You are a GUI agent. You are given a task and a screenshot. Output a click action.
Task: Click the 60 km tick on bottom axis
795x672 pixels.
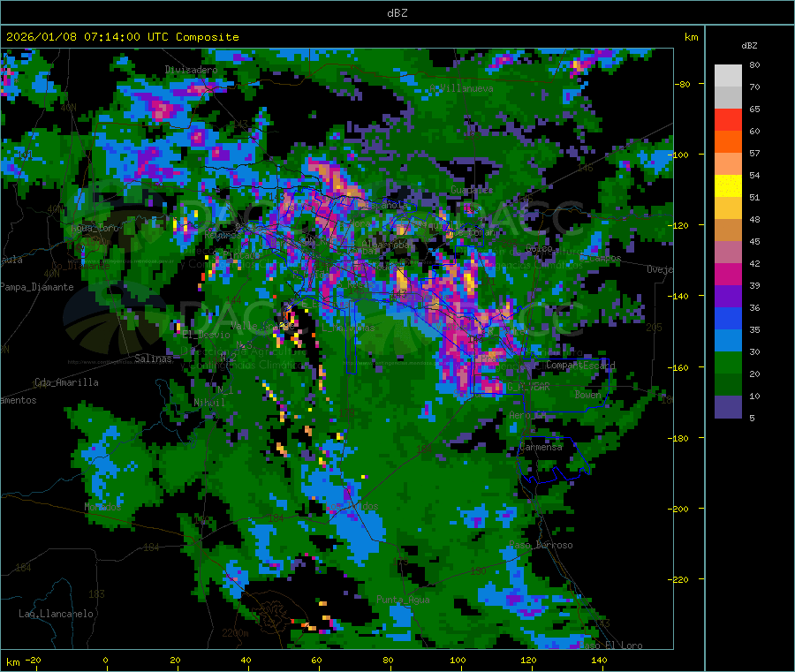(316, 661)
